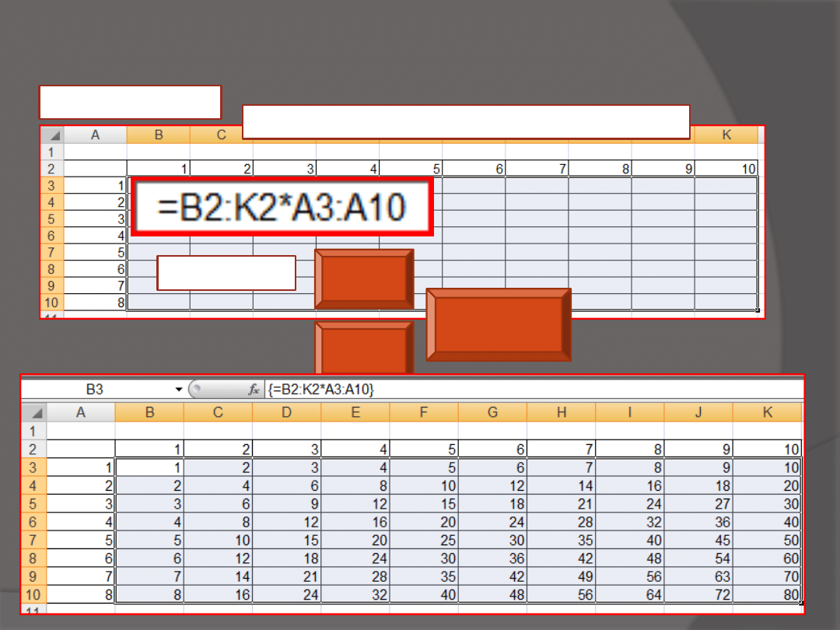Open the Name Box dropdown arrow
This screenshot has width=840, height=630.
pos(179,390)
